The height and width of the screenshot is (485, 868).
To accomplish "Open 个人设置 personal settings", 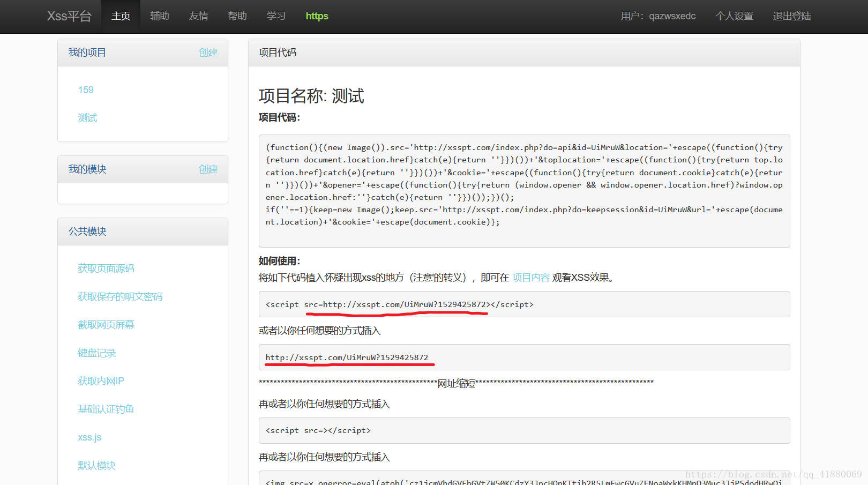I will coord(734,16).
